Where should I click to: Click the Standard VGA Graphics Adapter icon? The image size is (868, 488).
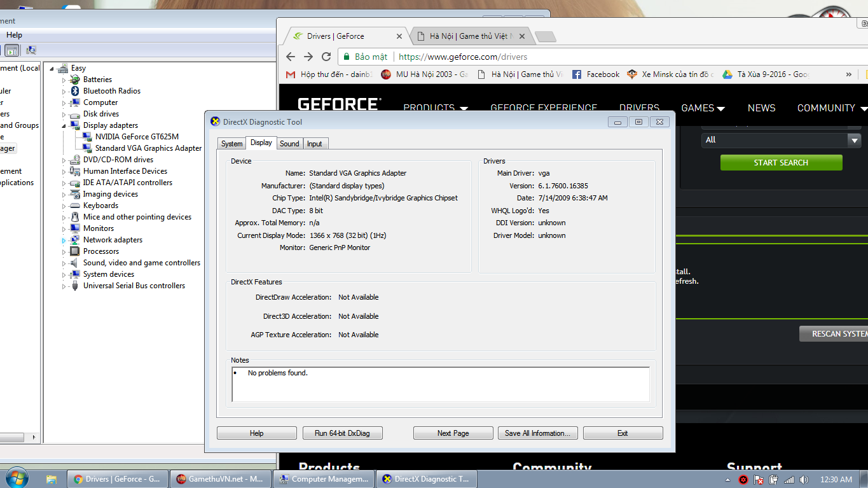point(87,148)
